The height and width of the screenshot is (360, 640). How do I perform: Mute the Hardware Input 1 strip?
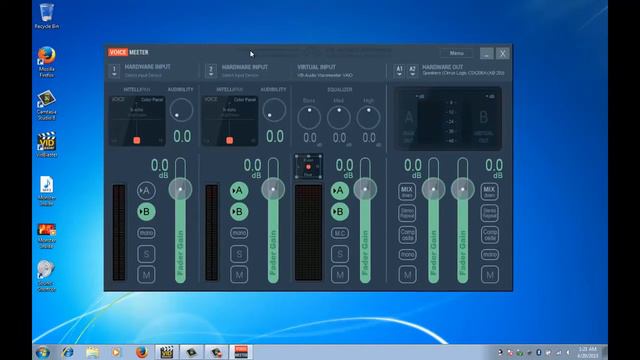coord(146,275)
